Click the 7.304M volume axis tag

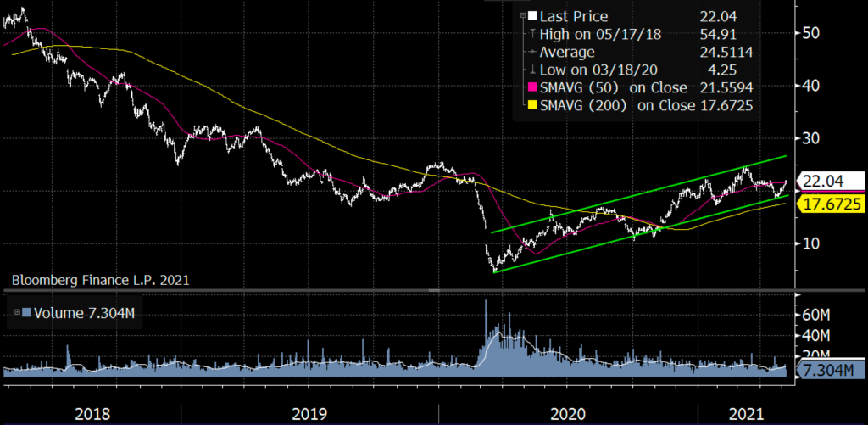point(831,372)
